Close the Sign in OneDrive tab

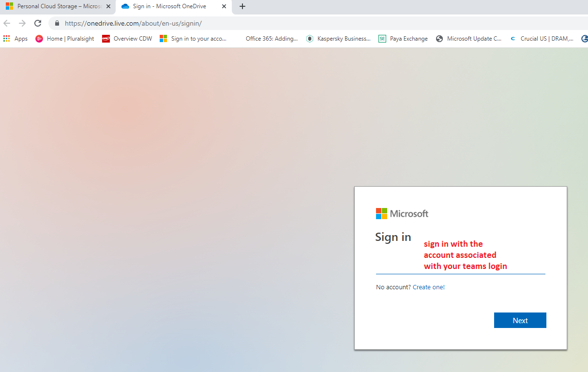tap(224, 6)
